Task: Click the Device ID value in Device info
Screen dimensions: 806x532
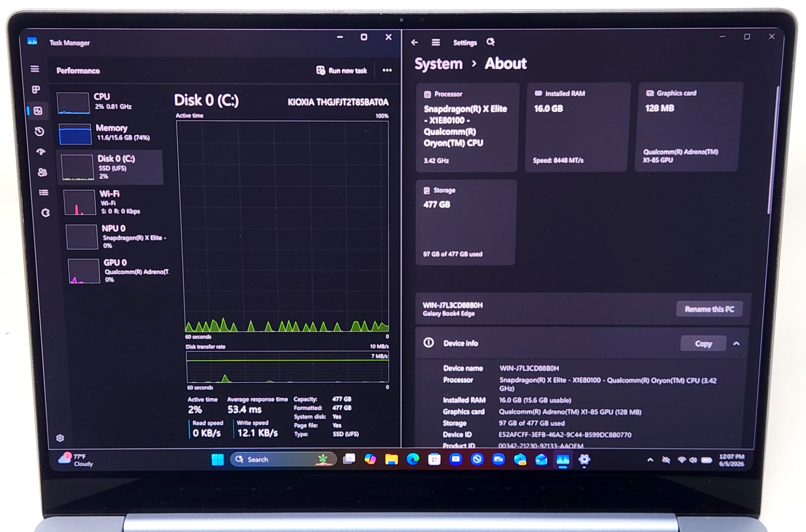Action: (565, 435)
